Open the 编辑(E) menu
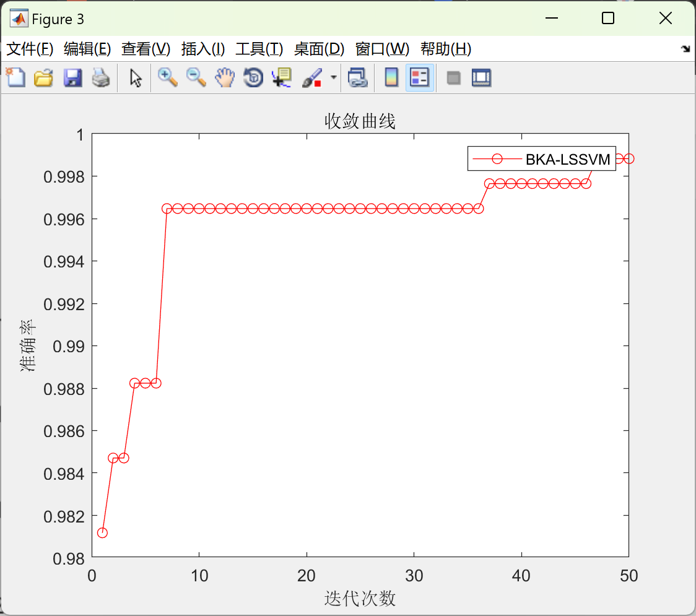 tap(87, 49)
